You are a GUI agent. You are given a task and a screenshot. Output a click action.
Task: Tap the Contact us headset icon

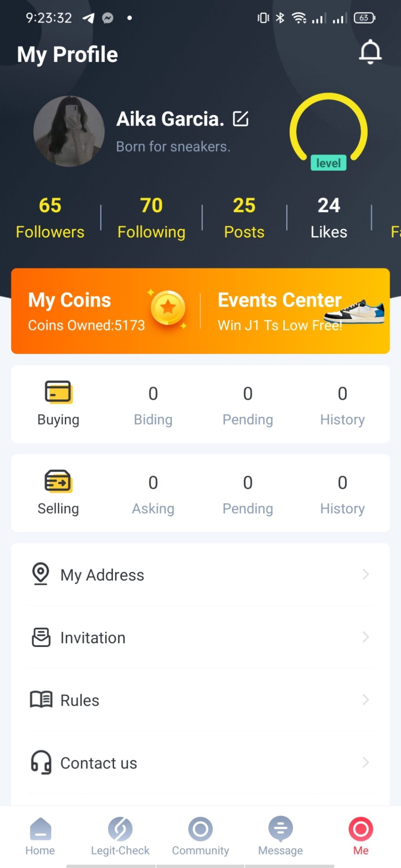point(41,762)
